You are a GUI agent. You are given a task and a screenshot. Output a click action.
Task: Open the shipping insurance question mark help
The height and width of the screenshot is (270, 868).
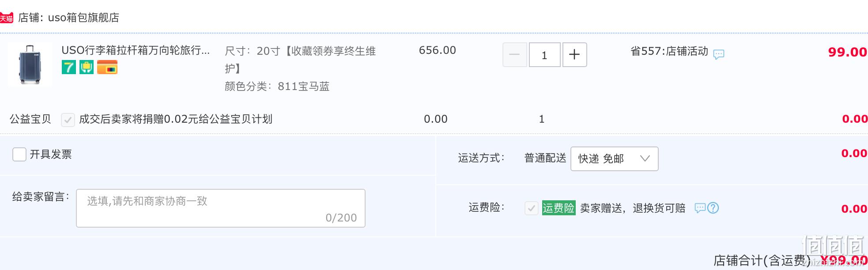pos(713,208)
